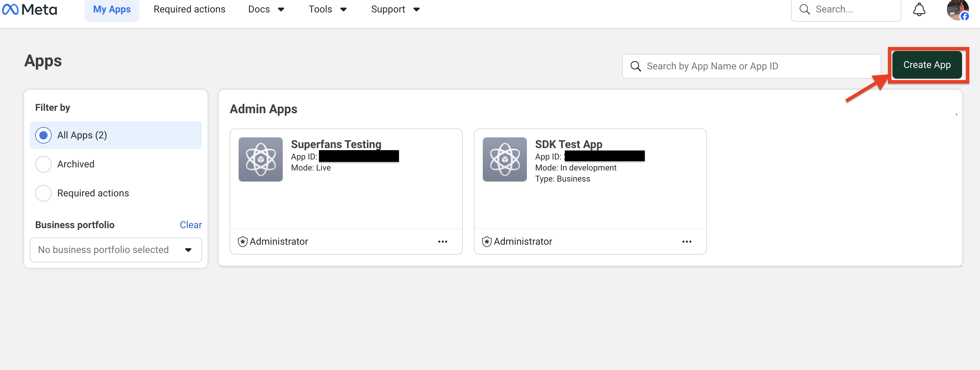Open the SDK Test App title

568,144
